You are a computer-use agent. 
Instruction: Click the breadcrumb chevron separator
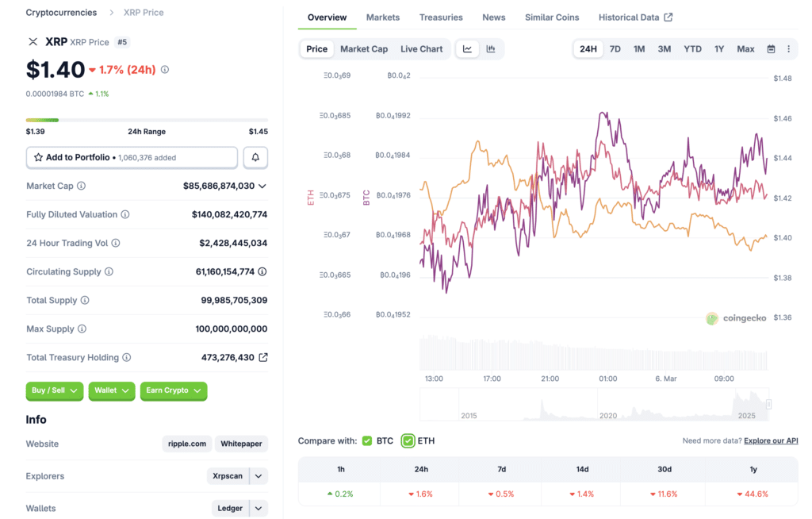coord(111,13)
